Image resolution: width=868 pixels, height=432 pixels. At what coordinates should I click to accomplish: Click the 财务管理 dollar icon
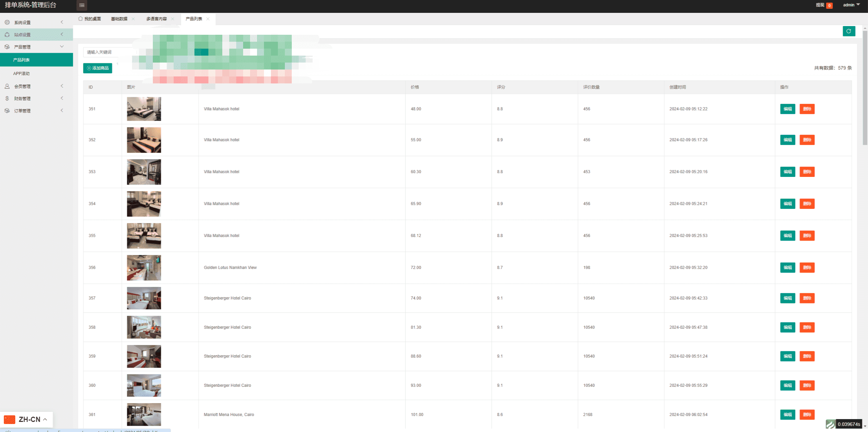click(7, 98)
